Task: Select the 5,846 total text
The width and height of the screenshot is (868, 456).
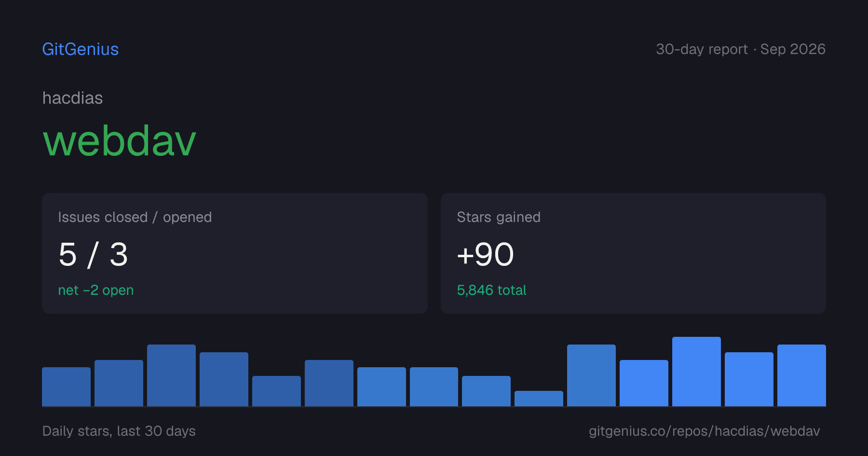Action: 491,290
